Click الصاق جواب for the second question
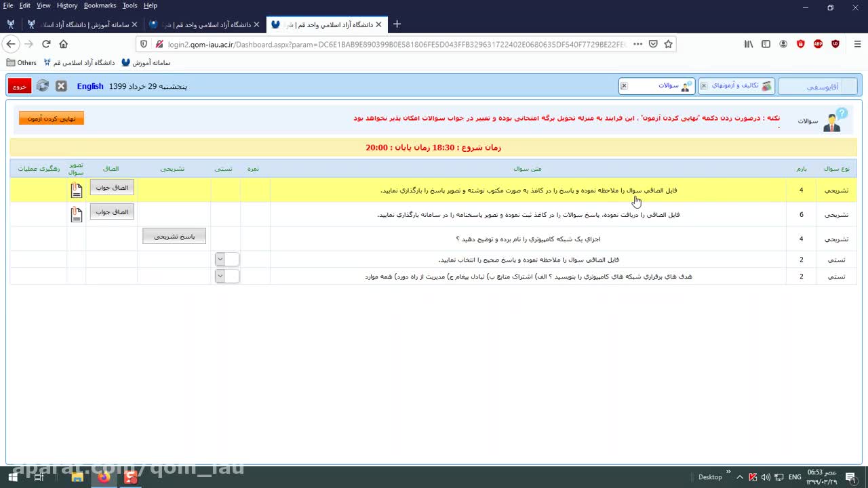Viewport: 868px width, 488px height. (112, 211)
